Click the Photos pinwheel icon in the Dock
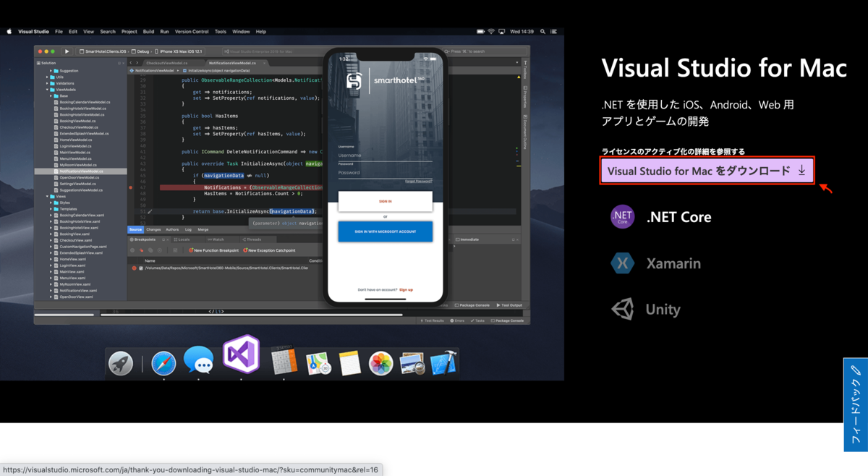Image resolution: width=868 pixels, height=476 pixels. pos(380,363)
